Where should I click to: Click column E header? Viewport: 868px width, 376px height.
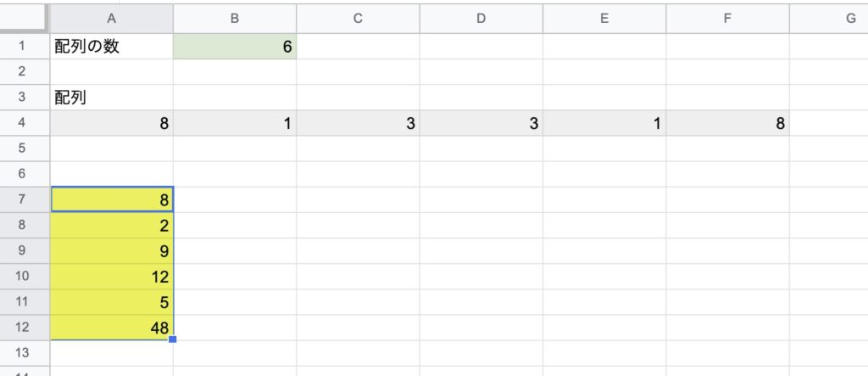pos(604,19)
